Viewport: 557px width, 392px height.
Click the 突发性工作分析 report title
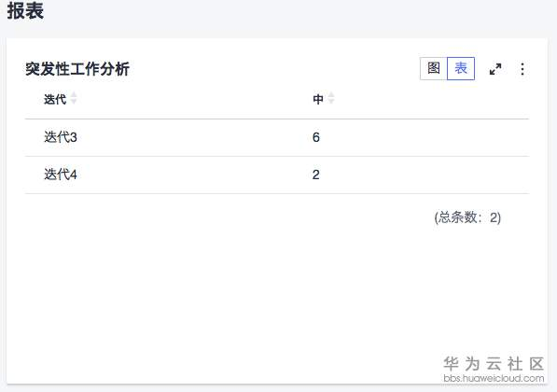click(x=77, y=68)
